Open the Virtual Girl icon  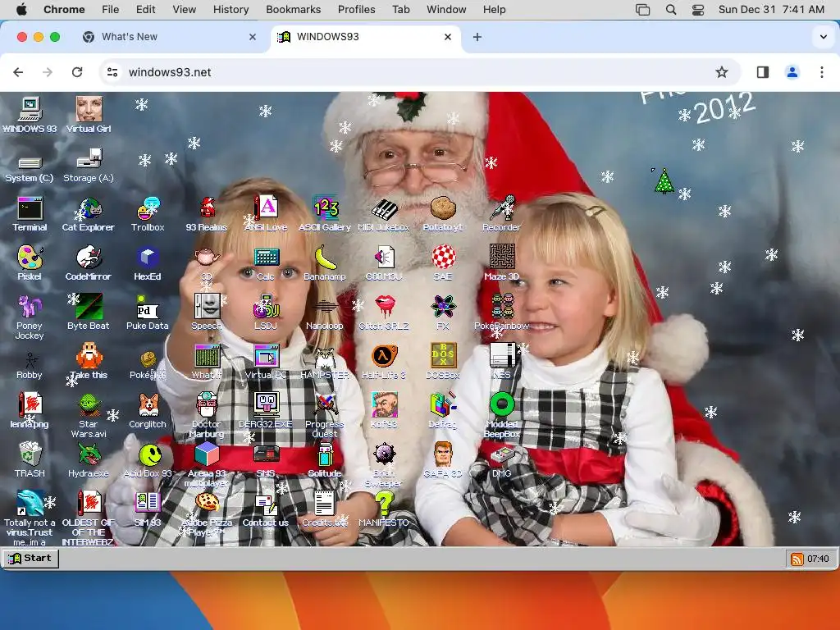point(89,110)
